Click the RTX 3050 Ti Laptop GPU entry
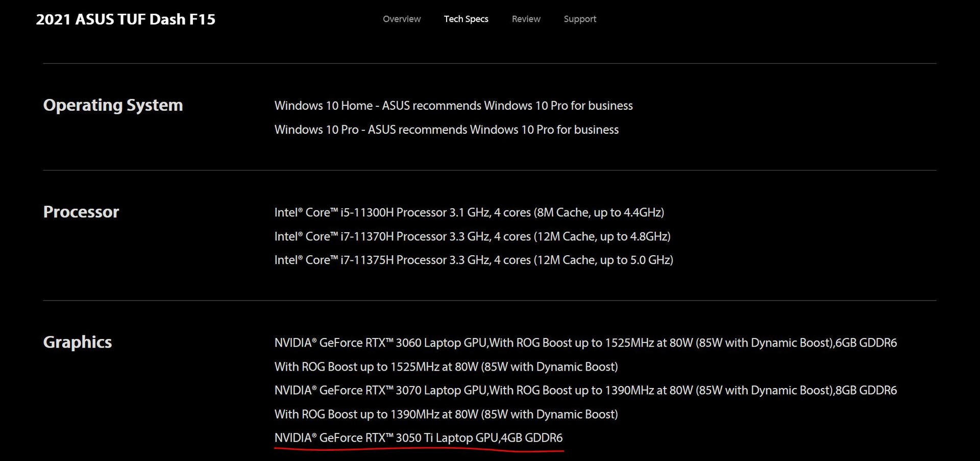This screenshot has width=980, height=461. (x=419, y=438)
